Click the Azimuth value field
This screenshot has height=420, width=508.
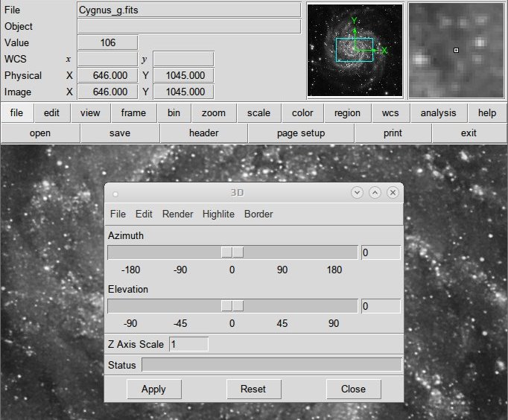[x=381, y=252]
